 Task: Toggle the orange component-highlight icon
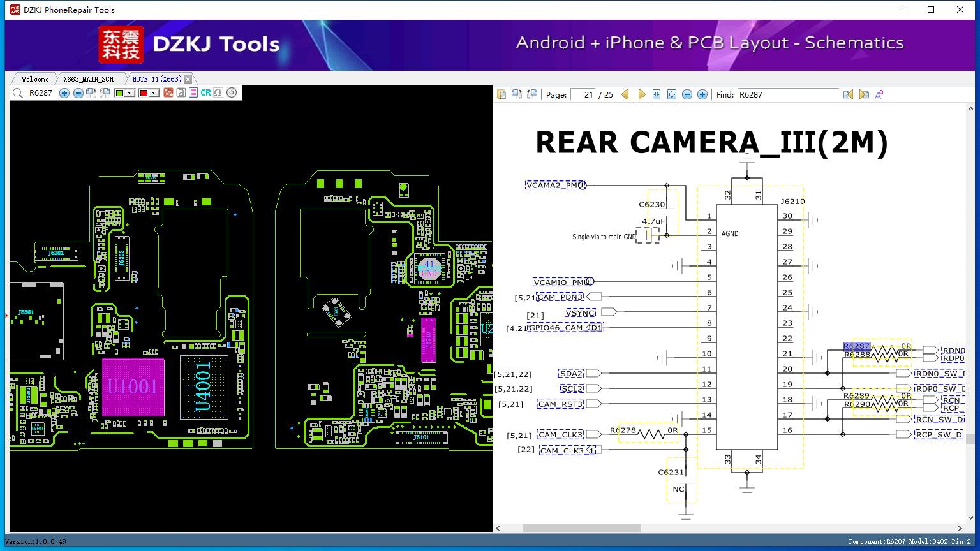168,93
